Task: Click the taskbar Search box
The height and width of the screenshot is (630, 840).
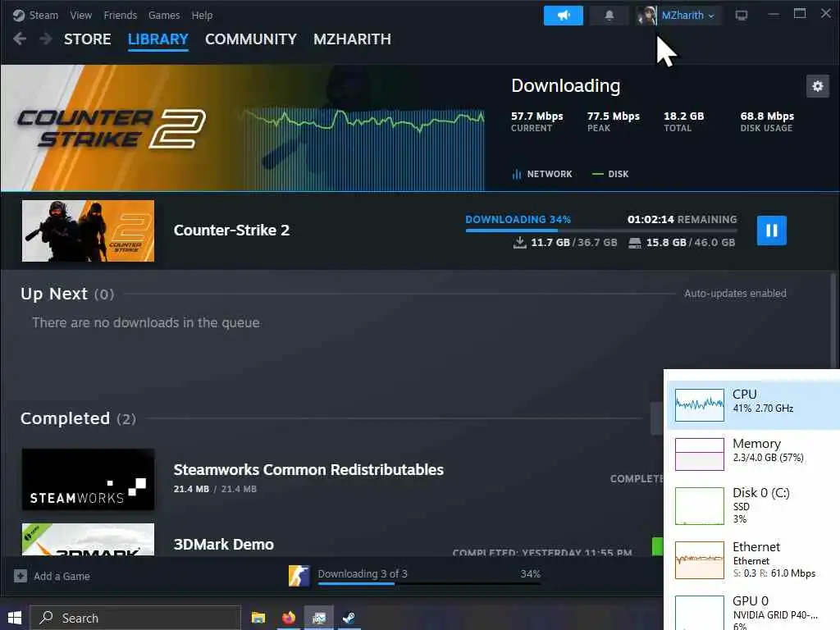Action: (x=135, y=618)
